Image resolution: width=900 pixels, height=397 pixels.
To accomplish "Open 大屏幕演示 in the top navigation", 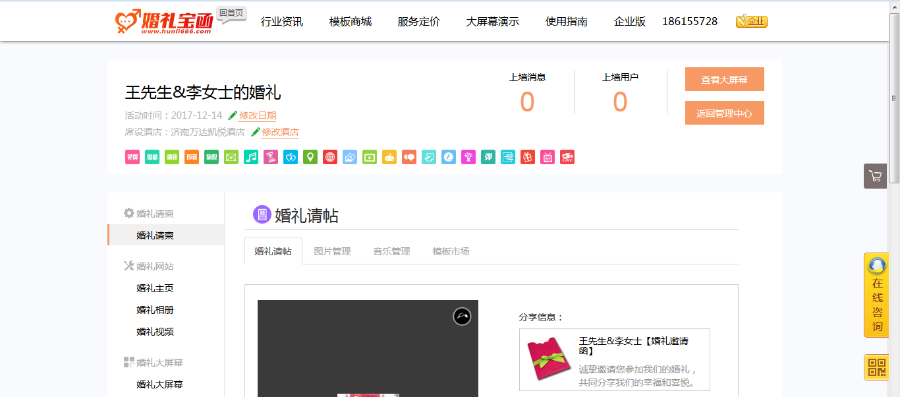I will (492, 22).
